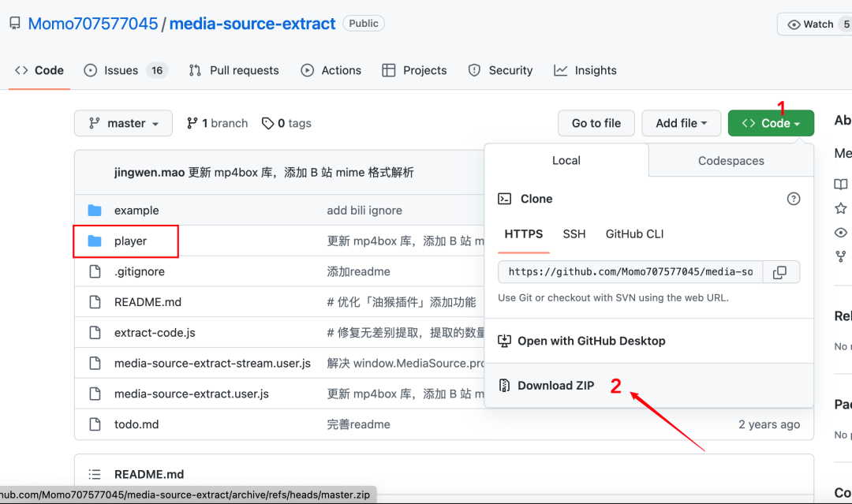Open the player folder
Image resolution: width=852 pixels, height=504 pixels.
tap(130, 241)
